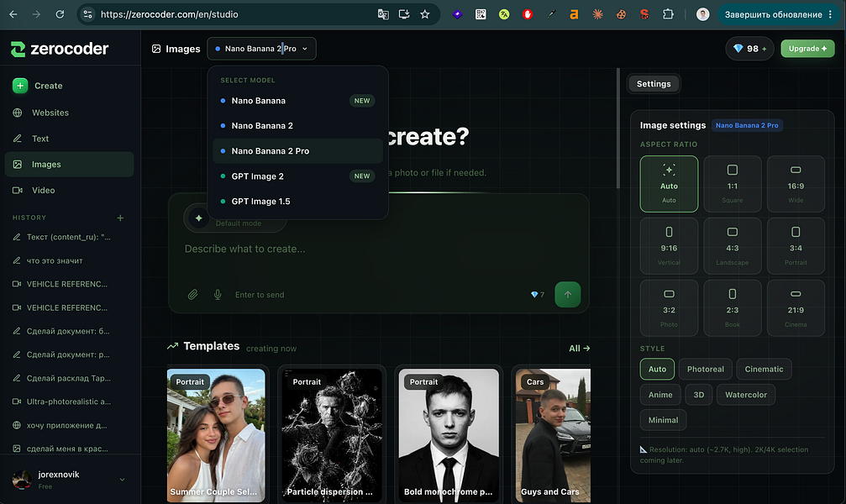Viewport: 846px width, 504px height.
Task: Go back in browser history
Action: click(x=13, y=14)
